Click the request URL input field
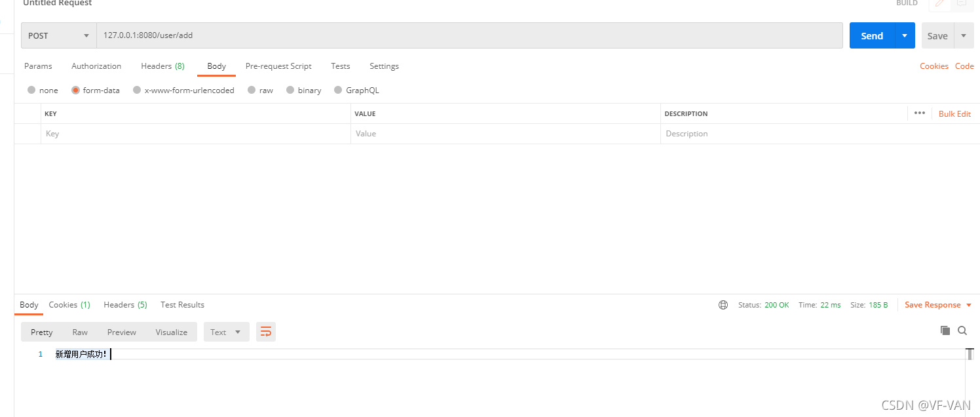This screenshot has height=417, width=980. (x=470, y=35)
